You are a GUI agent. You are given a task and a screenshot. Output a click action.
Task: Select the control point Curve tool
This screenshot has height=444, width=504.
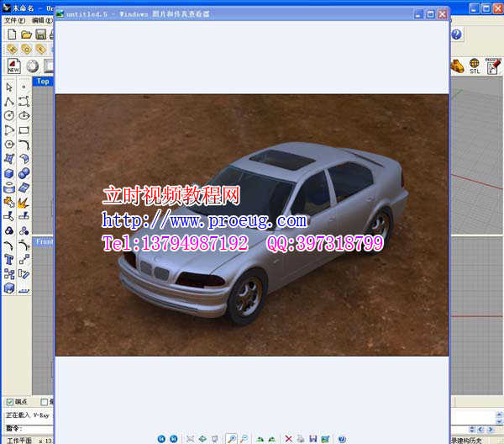[24, 102]
